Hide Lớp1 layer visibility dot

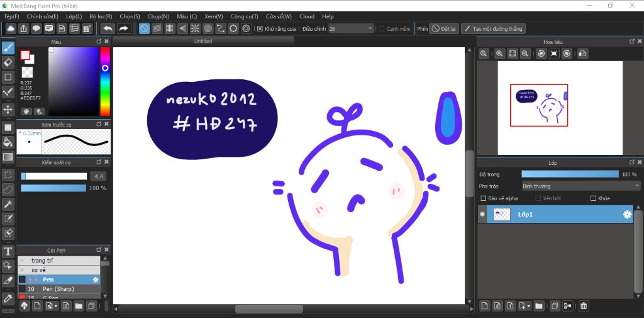coord(482,214)
